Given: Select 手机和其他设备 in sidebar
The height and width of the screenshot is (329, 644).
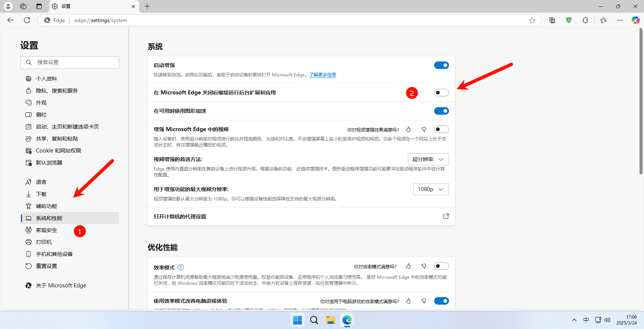Looking at the screenshot, I should tap(70, 254).
